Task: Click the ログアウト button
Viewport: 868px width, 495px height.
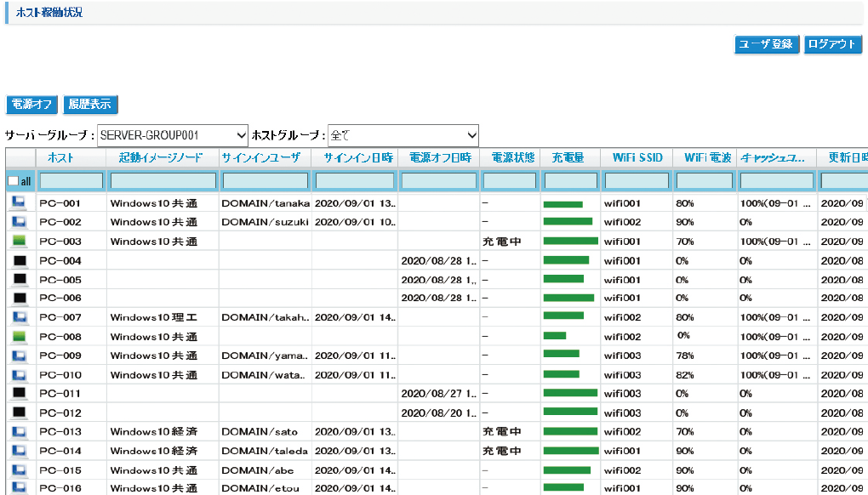Action: coord(832,44)
